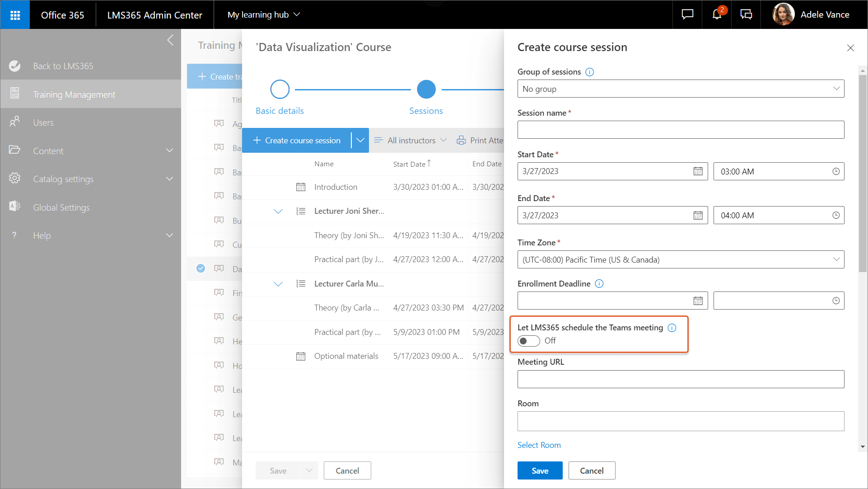This screenshot has width=868, height=489.
Task: Open the Office 365 app launcher
Action: coord(15,14)
